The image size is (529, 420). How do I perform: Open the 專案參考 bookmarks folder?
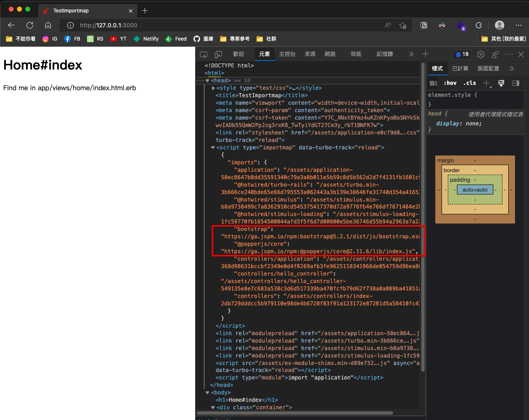235,39
